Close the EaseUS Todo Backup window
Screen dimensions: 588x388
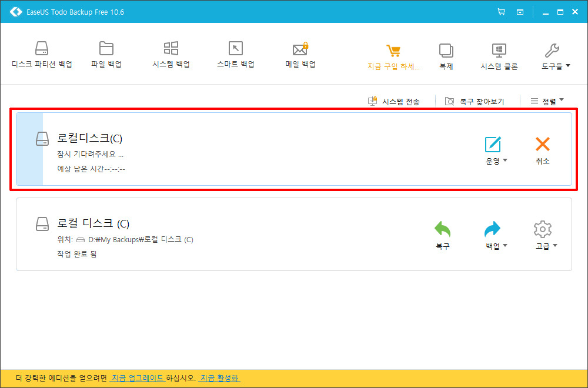click(575, 12)
